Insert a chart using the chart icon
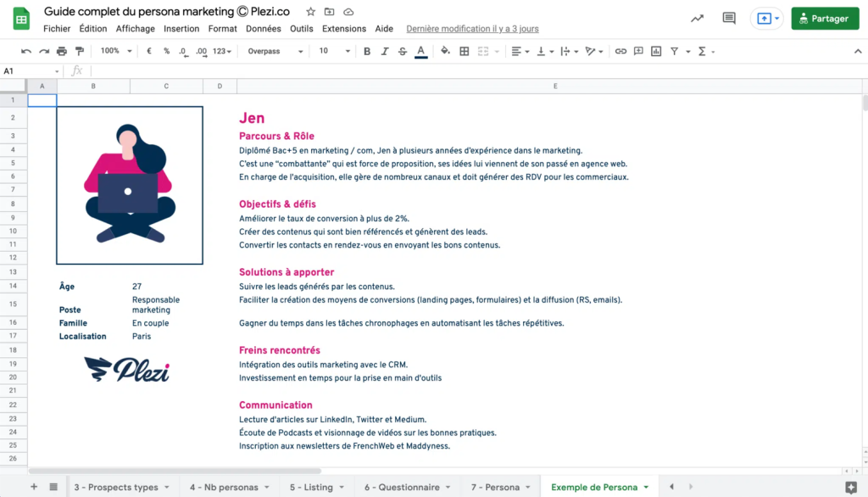The width and height of the screenshot is (868, 497). [656, 51]
